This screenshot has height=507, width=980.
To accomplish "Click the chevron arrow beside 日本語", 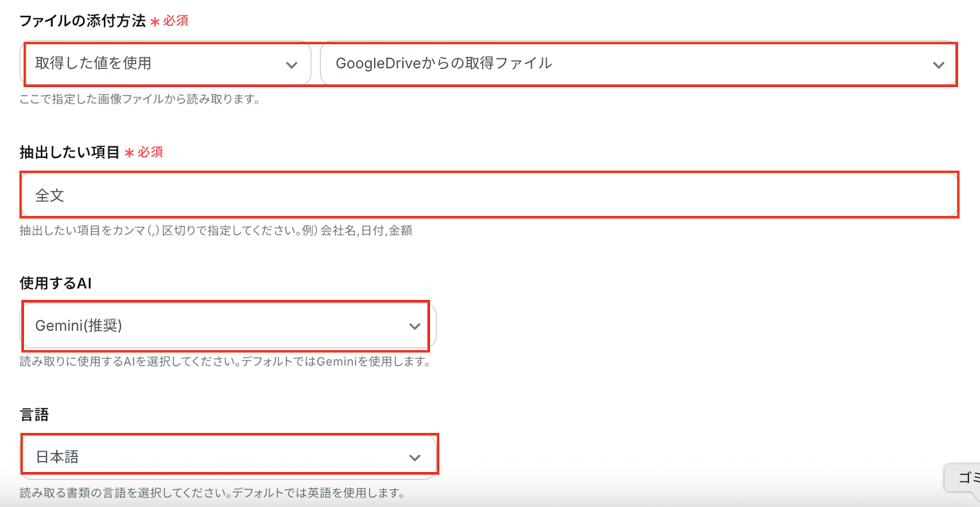I will tap(415, 457).
